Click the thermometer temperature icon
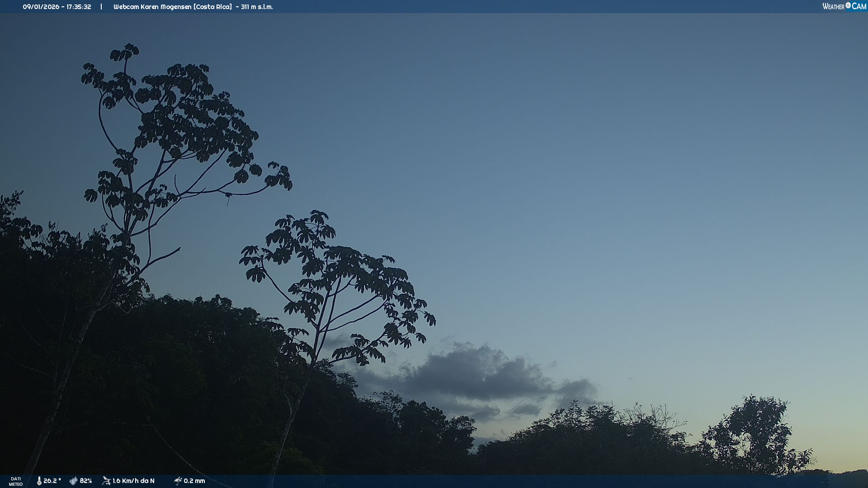868x488 pixels. [x=39, y=481]
